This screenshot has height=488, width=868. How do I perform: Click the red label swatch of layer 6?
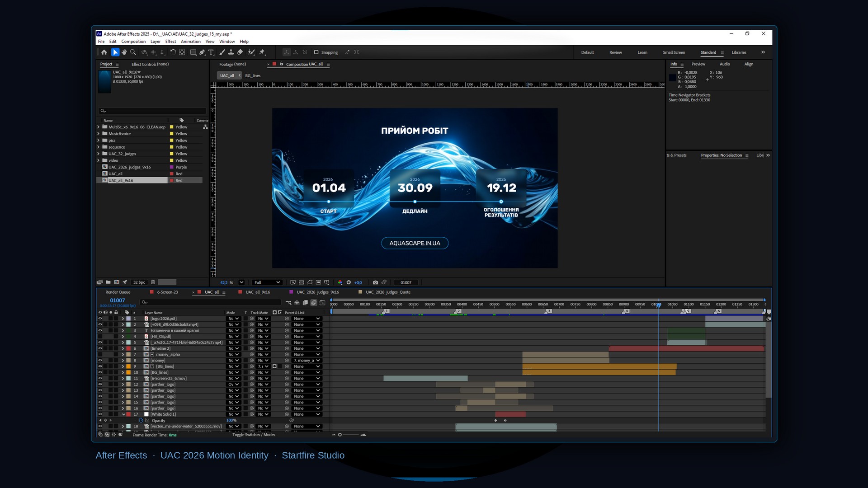coord(128,348)
